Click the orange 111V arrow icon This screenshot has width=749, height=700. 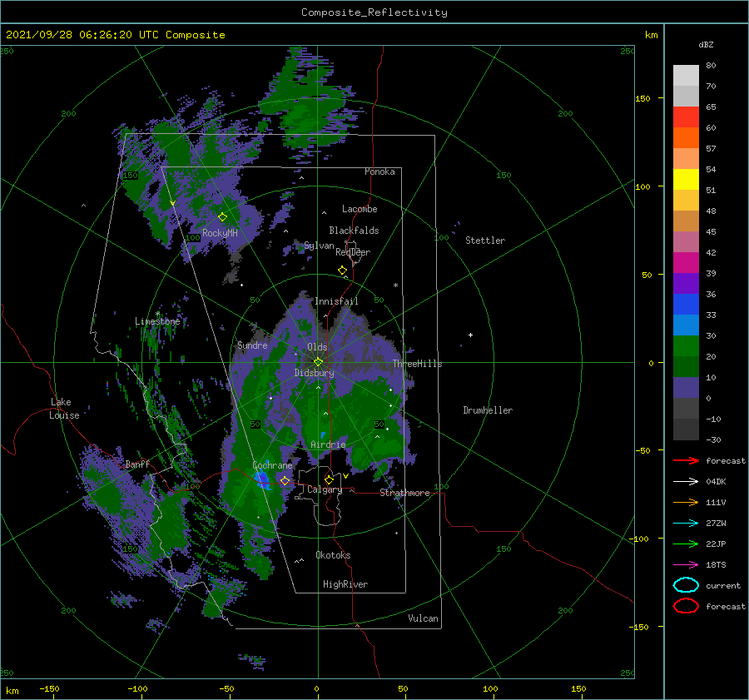(x=686, y=502)
